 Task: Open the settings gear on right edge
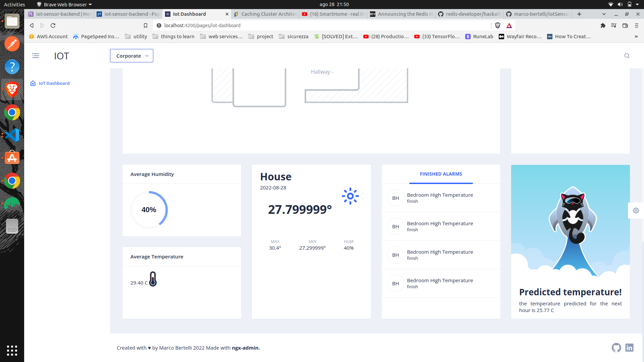(636, 210)
